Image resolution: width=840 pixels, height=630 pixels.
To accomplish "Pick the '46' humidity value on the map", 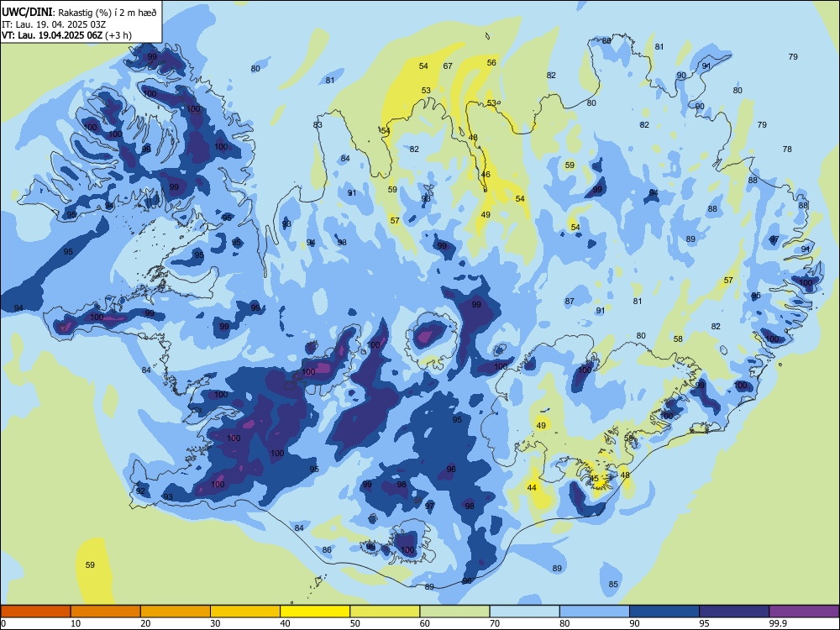I will coord(486,174).
